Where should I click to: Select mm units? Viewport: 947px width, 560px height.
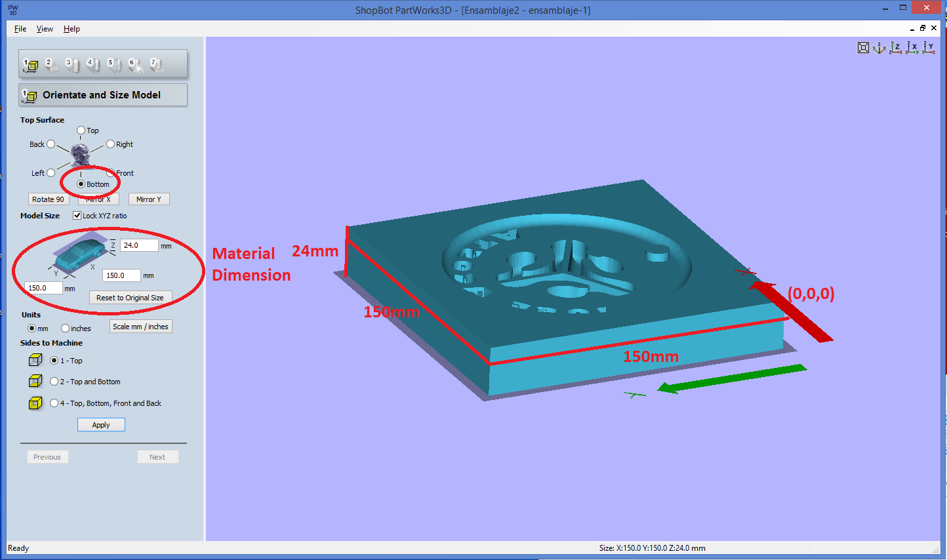tap(31, 329)
